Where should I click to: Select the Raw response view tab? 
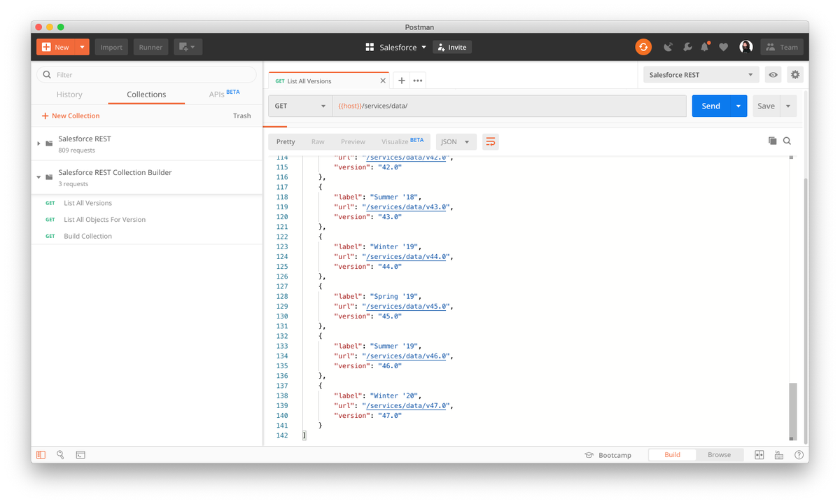(318, 141)
